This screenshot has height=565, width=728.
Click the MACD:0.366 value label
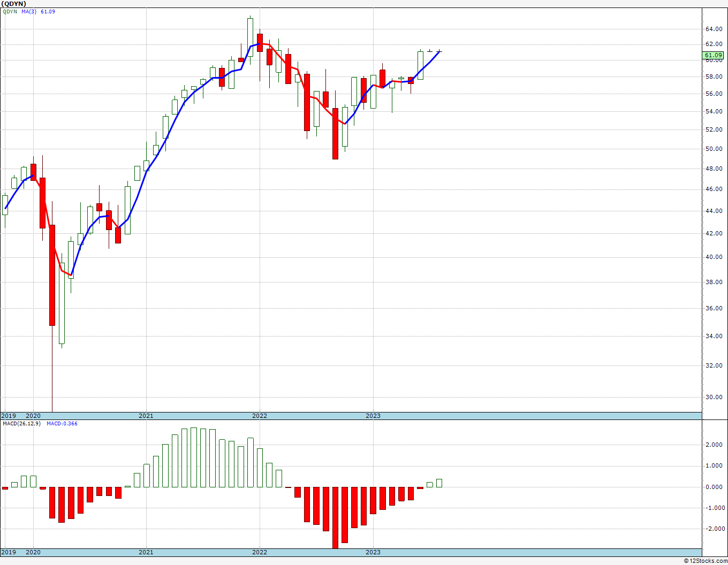tap(62, 424)
